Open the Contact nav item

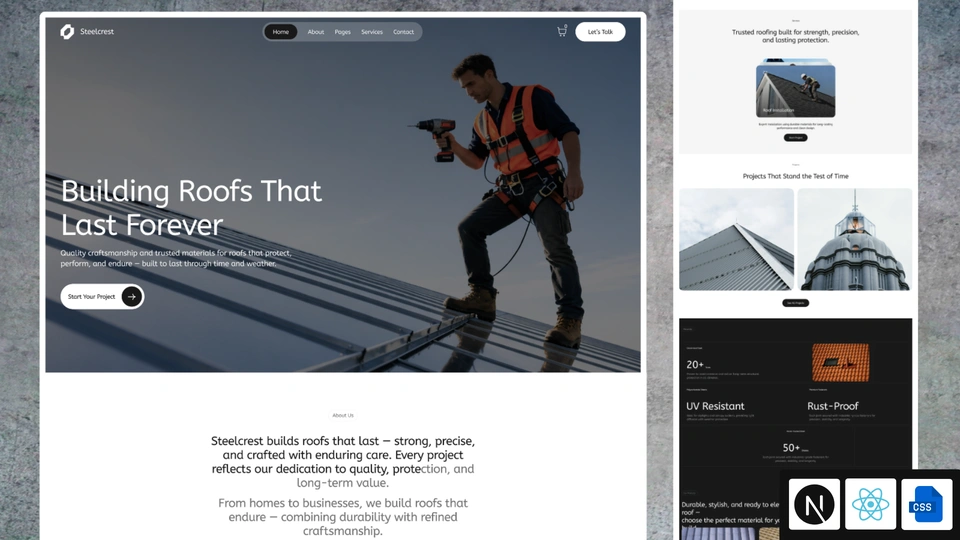tap(403, 32)
